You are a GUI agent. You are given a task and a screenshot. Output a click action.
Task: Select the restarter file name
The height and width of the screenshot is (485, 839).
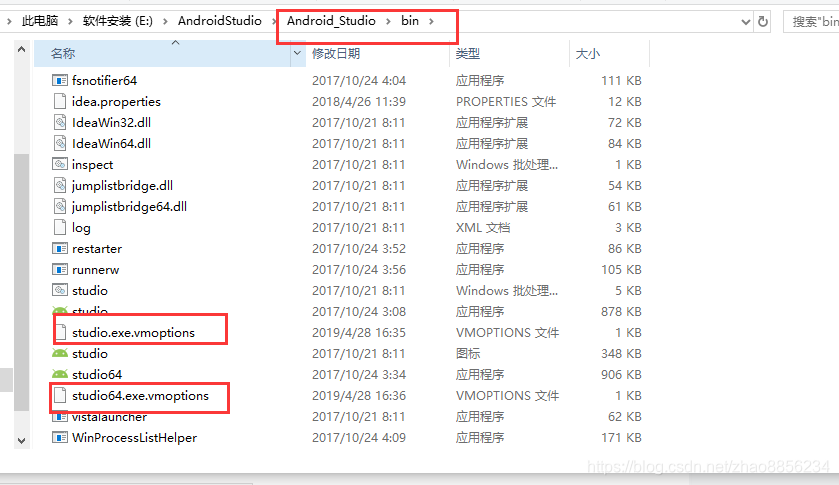(x=97, y=248)
